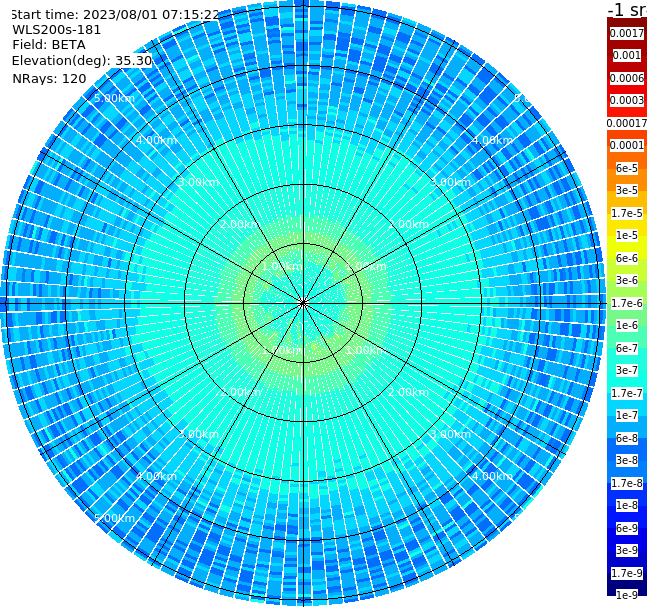The height and width of the screenshot is (607, 647).
Task: Click the 0.0017 colorbar tick label
Action: coord(627,33)
